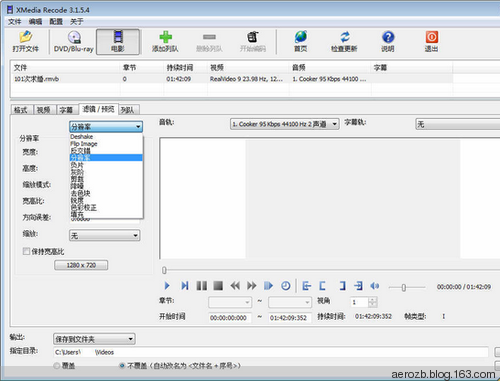Click the 音频 column header in file list

(x=330, y=67)
